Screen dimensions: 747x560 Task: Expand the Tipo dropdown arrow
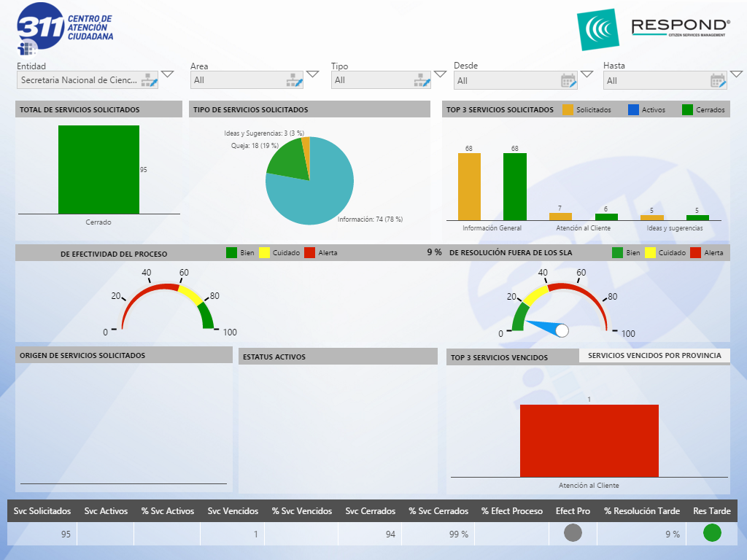coord(440,74)
